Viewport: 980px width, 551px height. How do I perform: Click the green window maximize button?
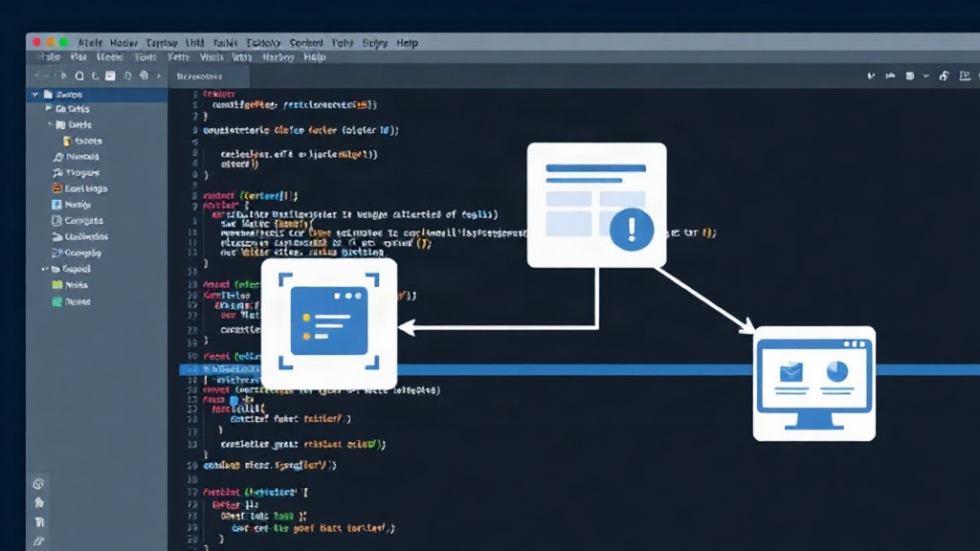[x=64, y=42]
